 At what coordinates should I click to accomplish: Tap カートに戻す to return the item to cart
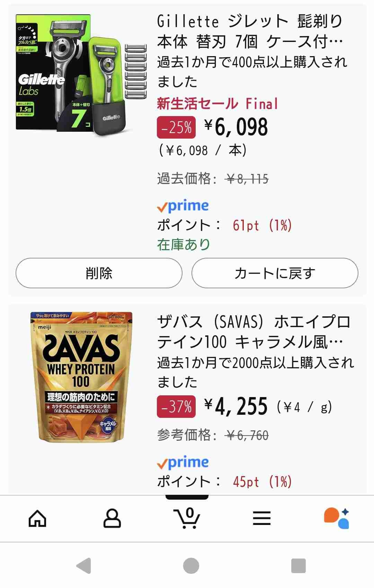(275, 273)
